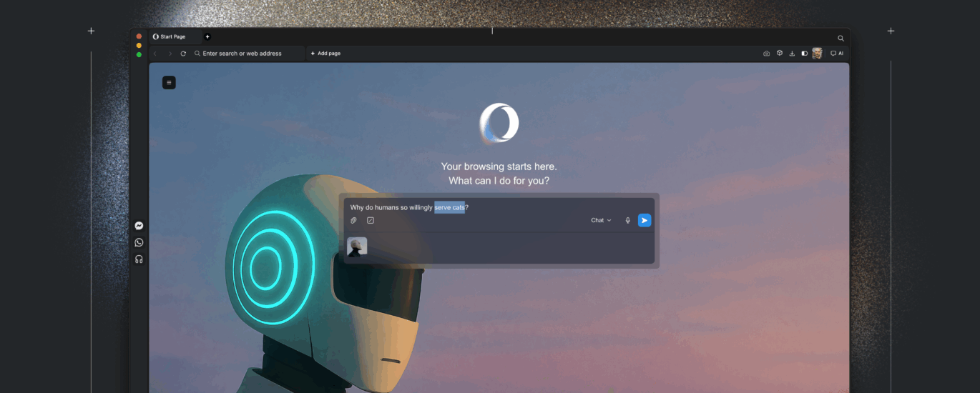Expand the Chat mode dropdown

601,221
